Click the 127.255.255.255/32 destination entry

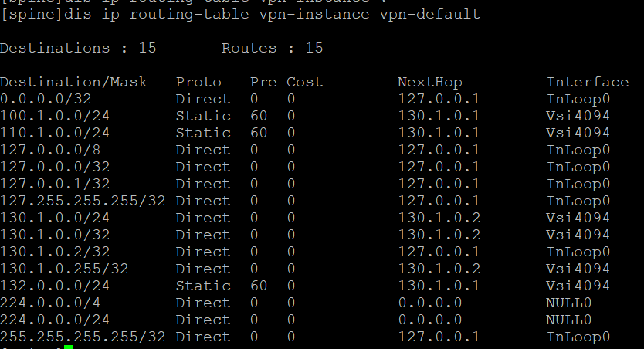[x=83, y=201]
